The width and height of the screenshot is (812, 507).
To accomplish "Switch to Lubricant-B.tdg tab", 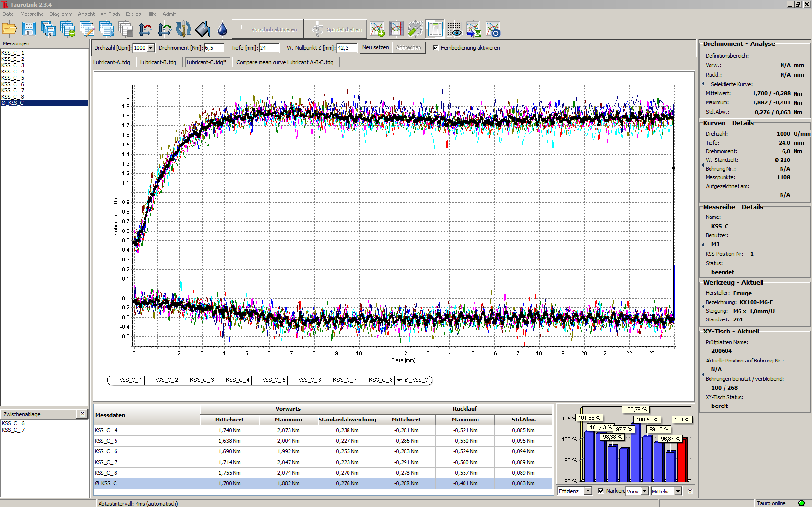I will [x=158, y=62].
